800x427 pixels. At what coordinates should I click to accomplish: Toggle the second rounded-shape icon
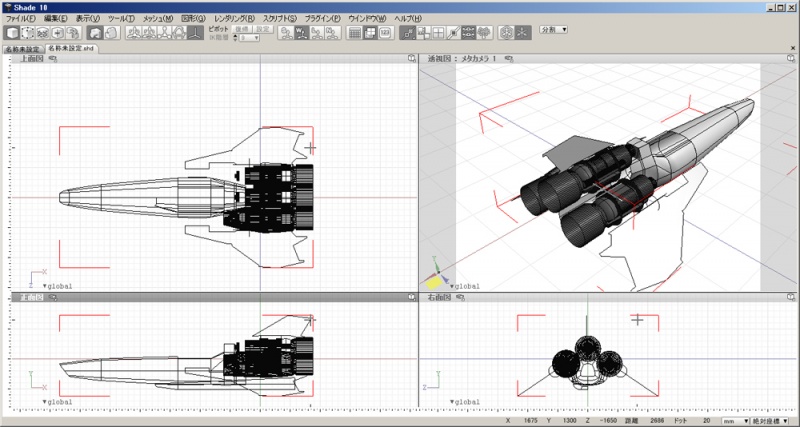pyautogui.click(x=111, y=33)
